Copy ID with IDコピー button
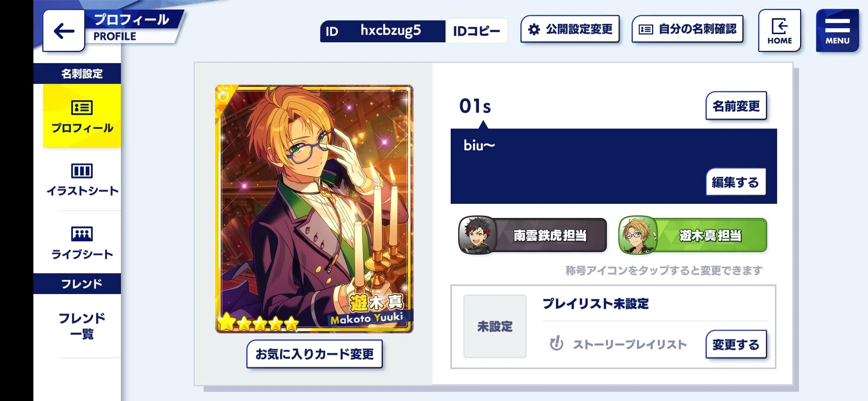Image resolution: width=868 pixels, height=401 pixels. [476, 31]
